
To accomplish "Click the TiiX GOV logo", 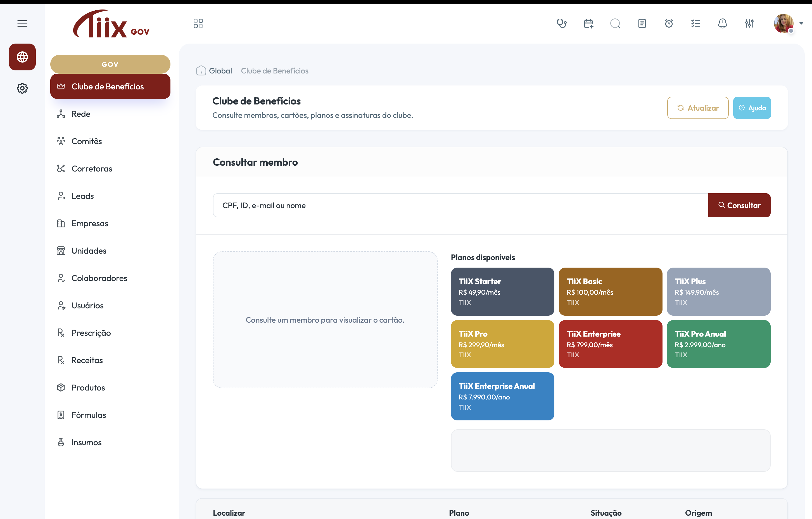I will (111, 24).
